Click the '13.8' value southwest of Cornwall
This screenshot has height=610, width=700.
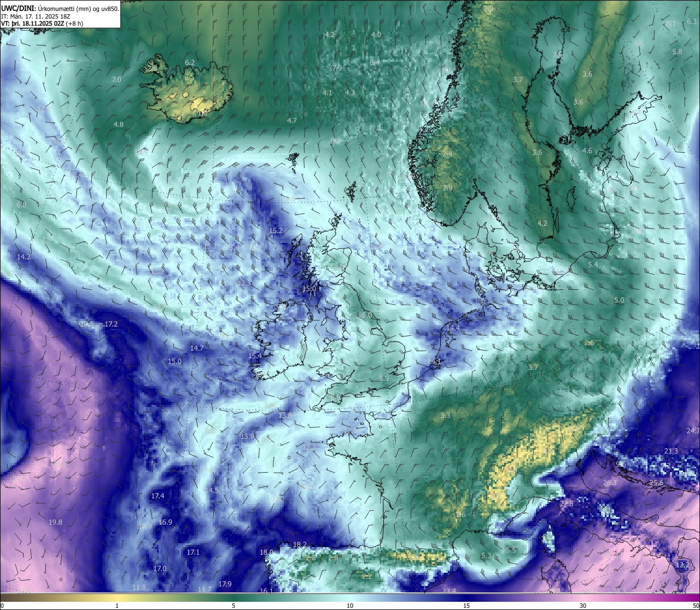click(285, 416)
